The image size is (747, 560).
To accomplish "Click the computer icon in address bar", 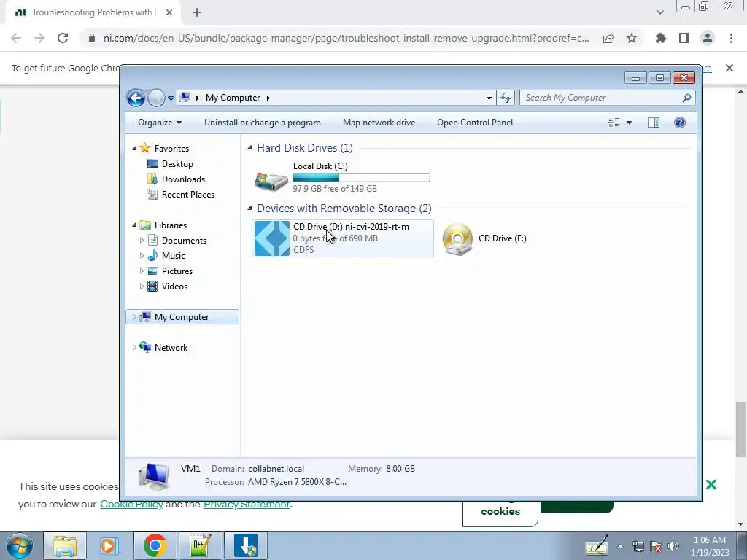I will (x=185, y=98).
